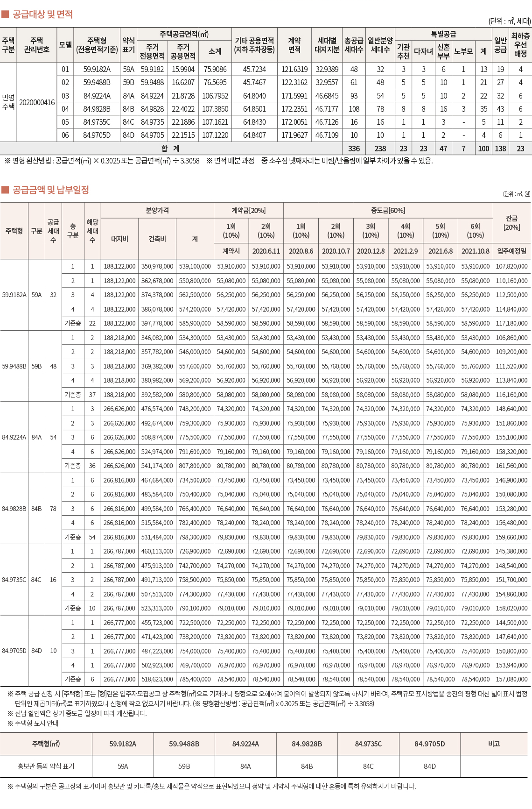This screenshot has width=532, height=809.
Task: Click construction cost '350,978,000'
Action: click(157, 266)
